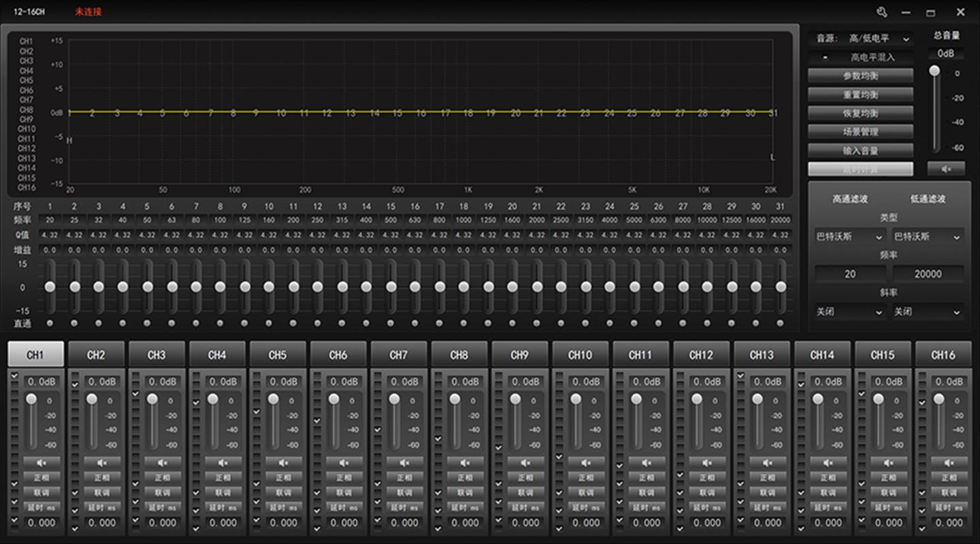The height and width of the screenshot is (544, 980).
Task: Toggle 直通 bypass dot for band 29
Action: (x=732, y=324)
